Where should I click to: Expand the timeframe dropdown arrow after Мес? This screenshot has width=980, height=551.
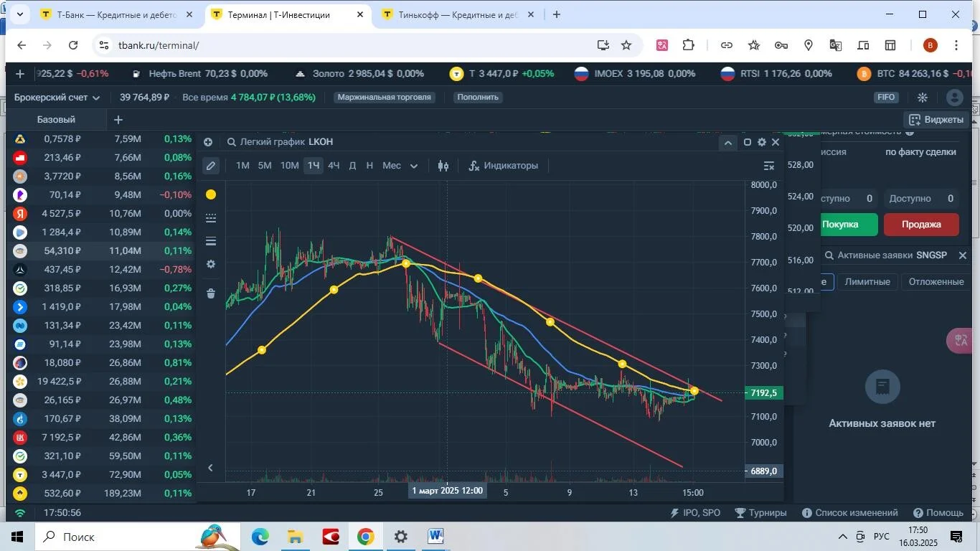click(x=414, y=166)
